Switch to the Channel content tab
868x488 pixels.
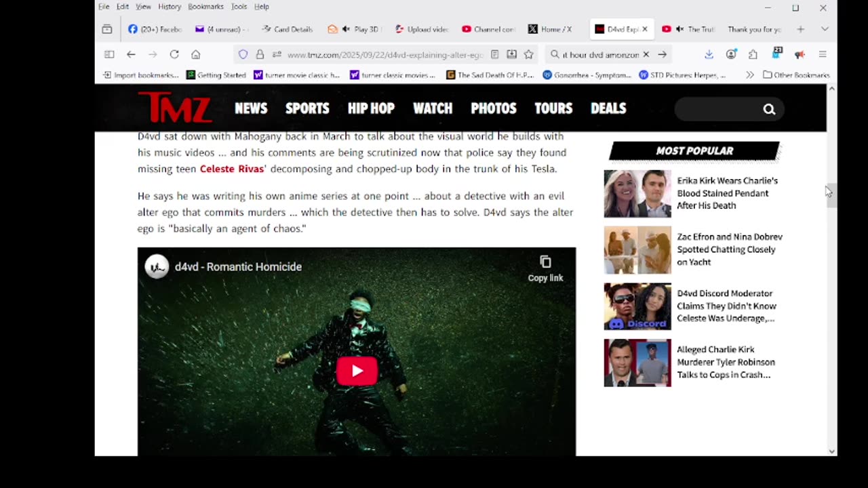(488, 29)
